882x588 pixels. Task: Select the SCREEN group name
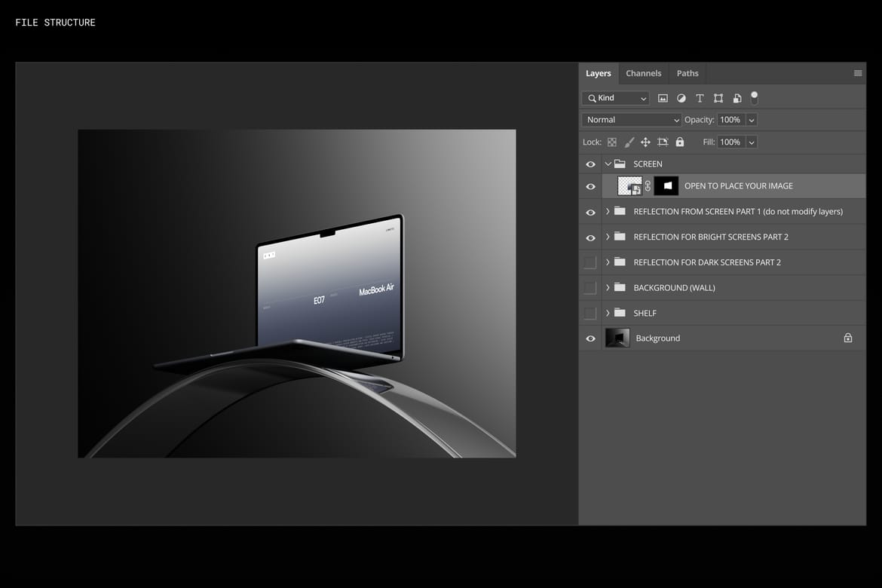pos(648,164)
